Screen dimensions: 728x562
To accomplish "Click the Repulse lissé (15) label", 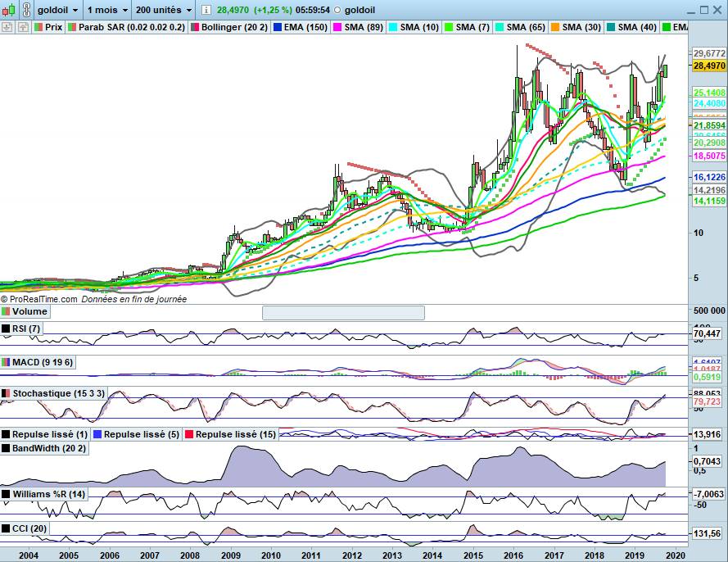I will tap(230, 434).
